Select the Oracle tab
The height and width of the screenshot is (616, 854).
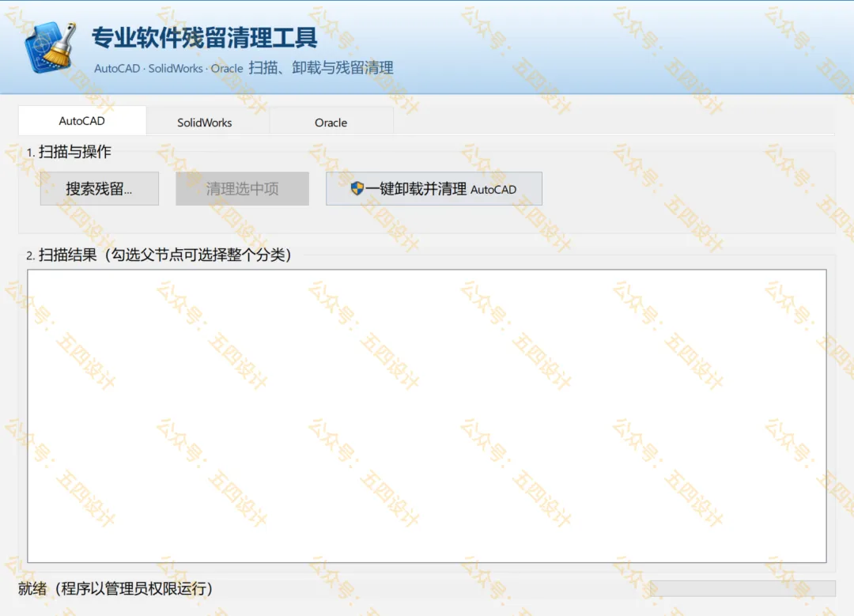tap(331, 123)
